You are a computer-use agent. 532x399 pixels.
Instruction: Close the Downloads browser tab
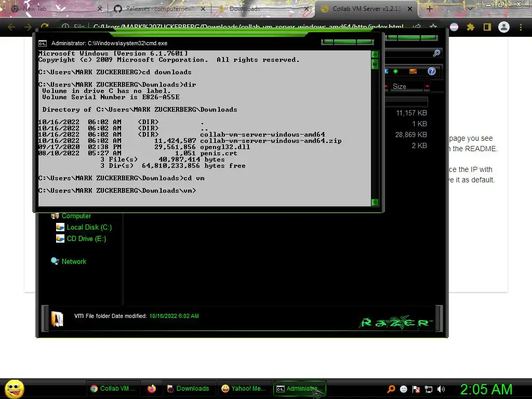pos(307,9)
